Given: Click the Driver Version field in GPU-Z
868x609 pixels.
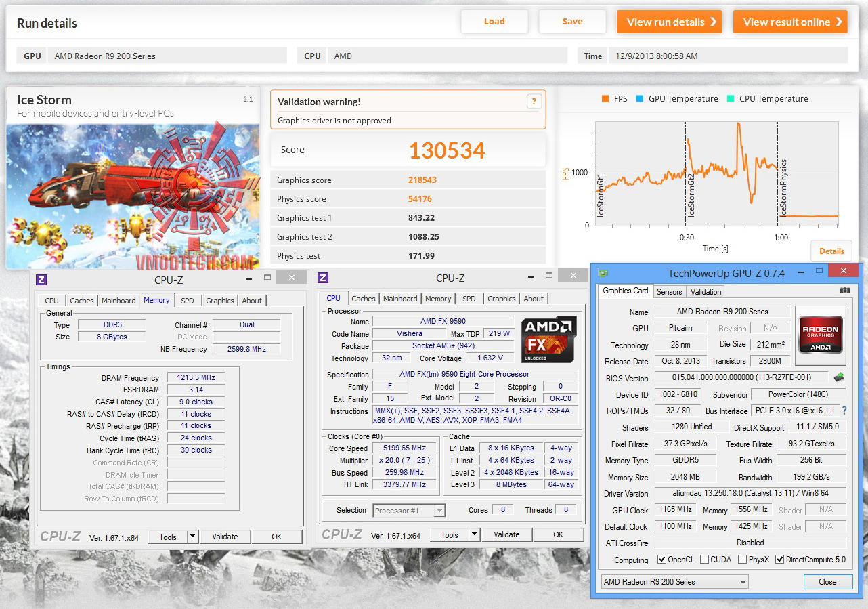Looking at the screenshot, I should (750, 493).
